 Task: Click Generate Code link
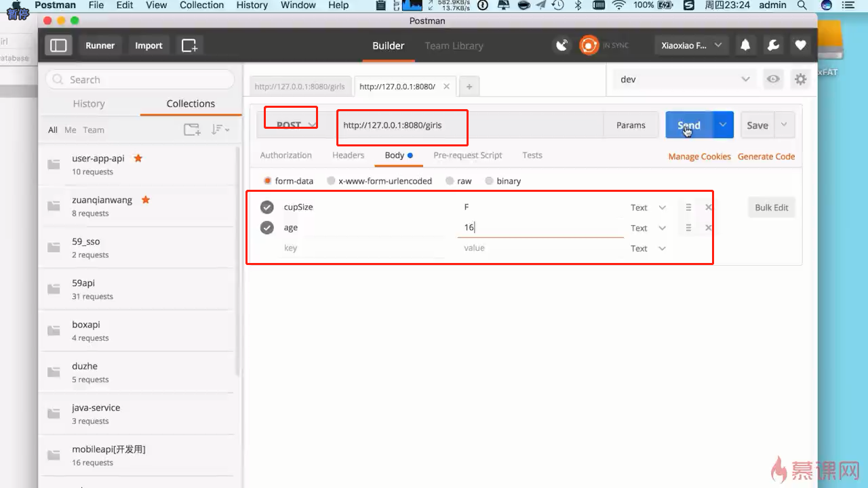coord(766,157)
